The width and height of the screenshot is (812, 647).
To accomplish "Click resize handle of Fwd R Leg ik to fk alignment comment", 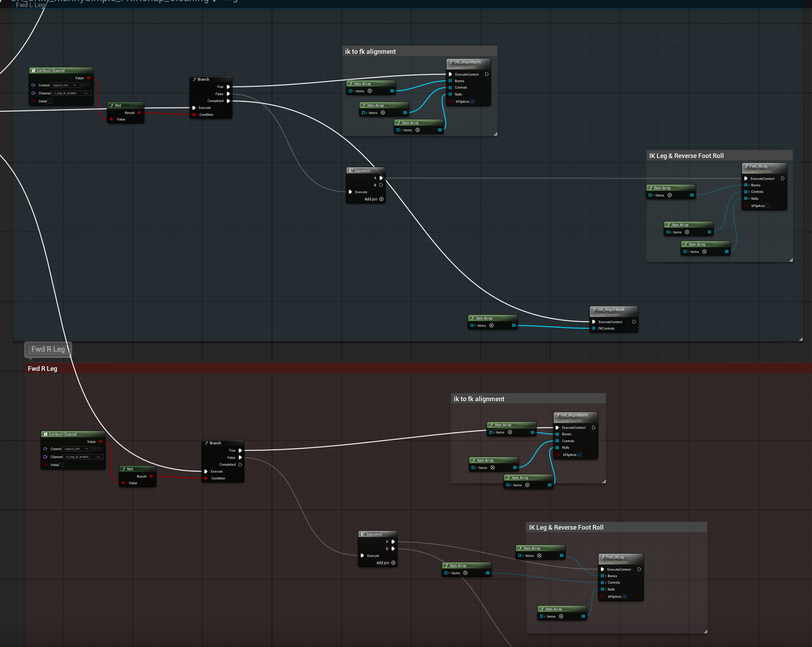I will pos(604,481).
